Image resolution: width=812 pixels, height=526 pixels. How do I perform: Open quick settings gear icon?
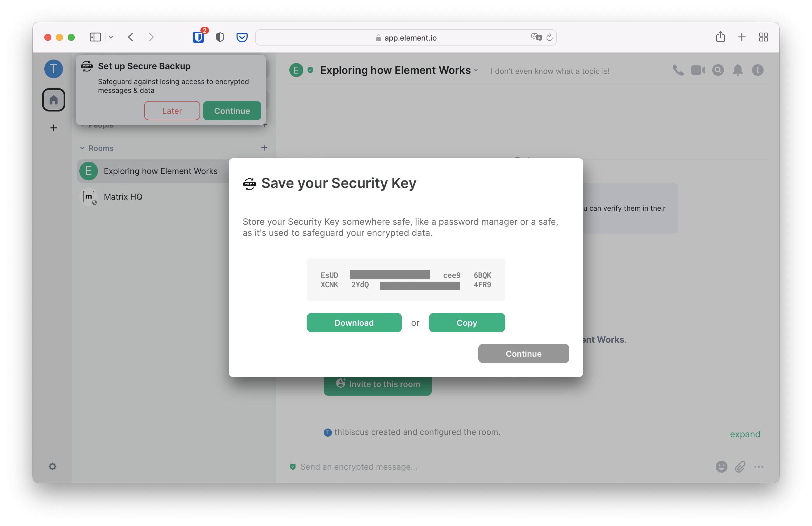52,466
